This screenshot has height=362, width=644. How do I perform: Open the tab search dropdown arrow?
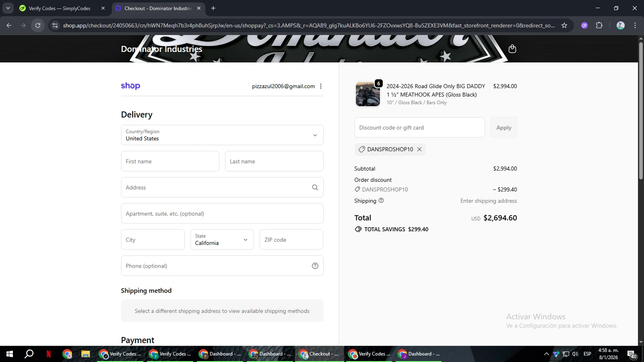[x=8, y=8]
